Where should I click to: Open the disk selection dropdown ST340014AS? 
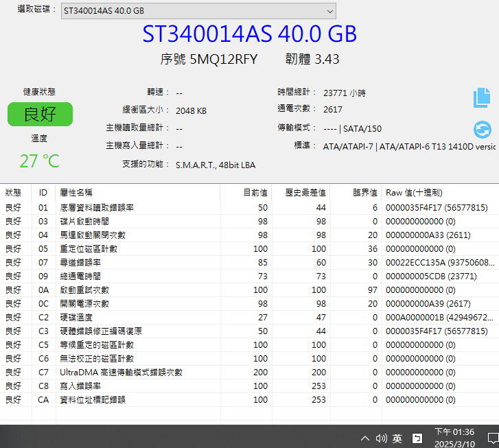pyautogui.click(x=198, y=11)
